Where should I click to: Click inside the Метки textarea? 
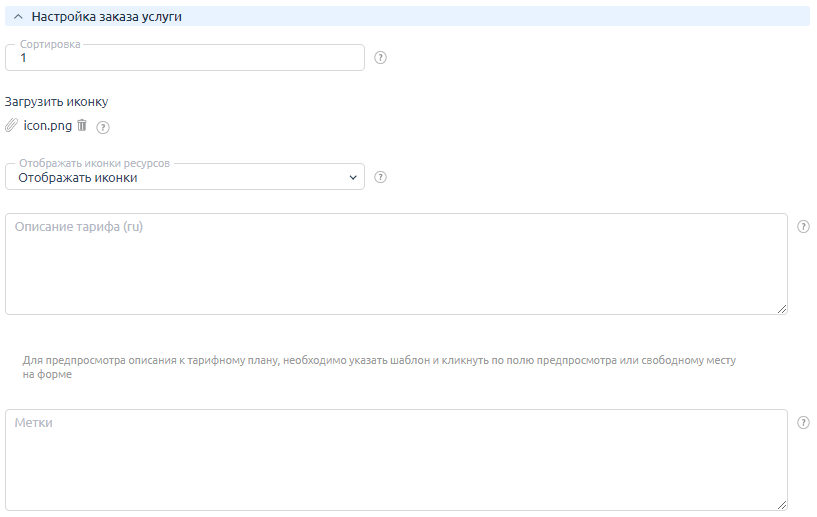pos(395,460)
